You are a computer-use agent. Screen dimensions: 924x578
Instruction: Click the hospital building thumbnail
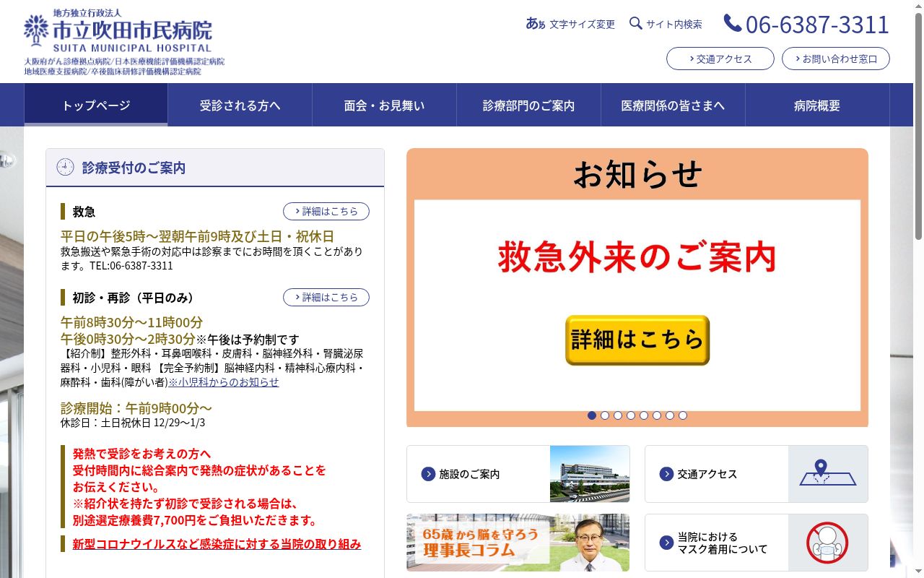pos(590,474)
